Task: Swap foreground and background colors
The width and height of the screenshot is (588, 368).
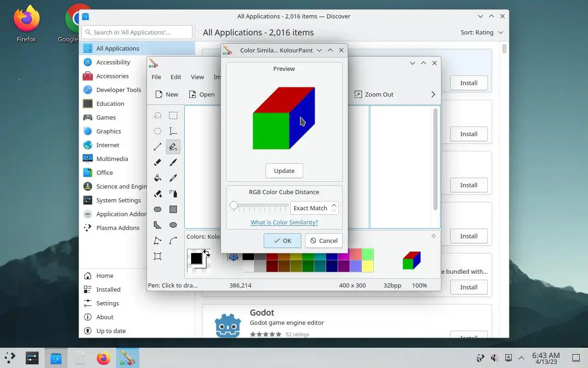Action: tap(207, 253)
